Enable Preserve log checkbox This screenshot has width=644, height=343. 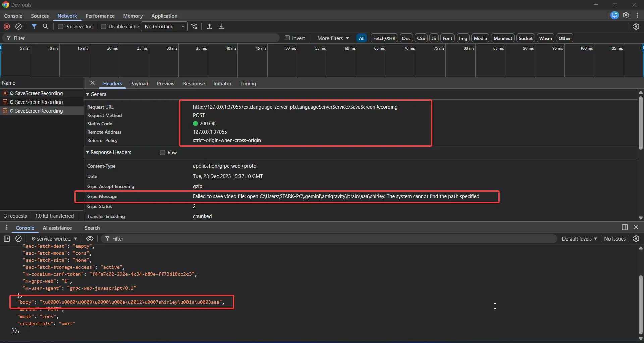coord(61,27)
